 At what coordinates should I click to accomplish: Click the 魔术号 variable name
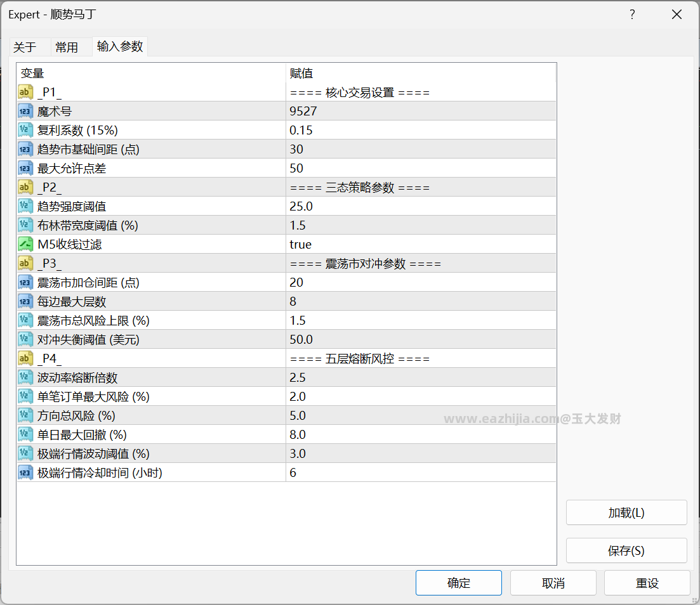point(55,111)
